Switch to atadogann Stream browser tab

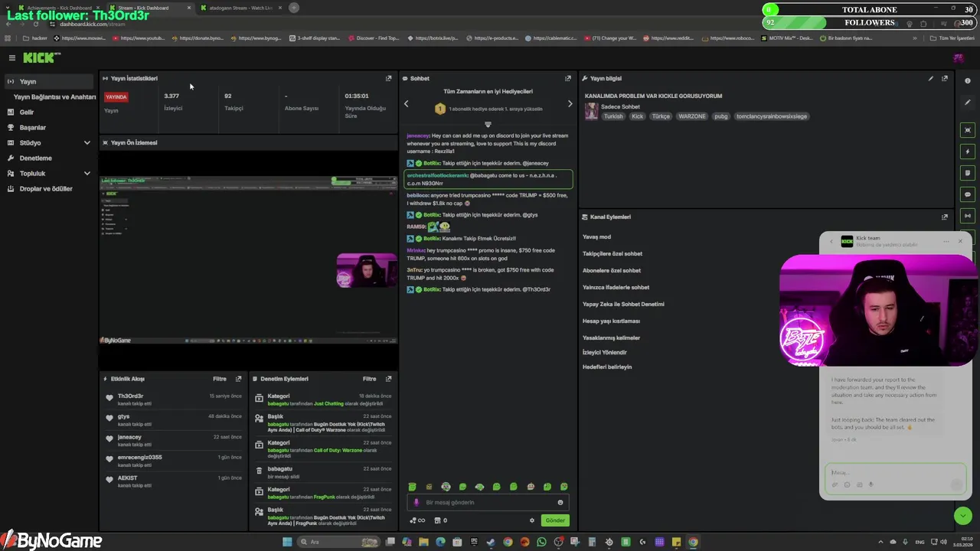[x=240, y=8]
